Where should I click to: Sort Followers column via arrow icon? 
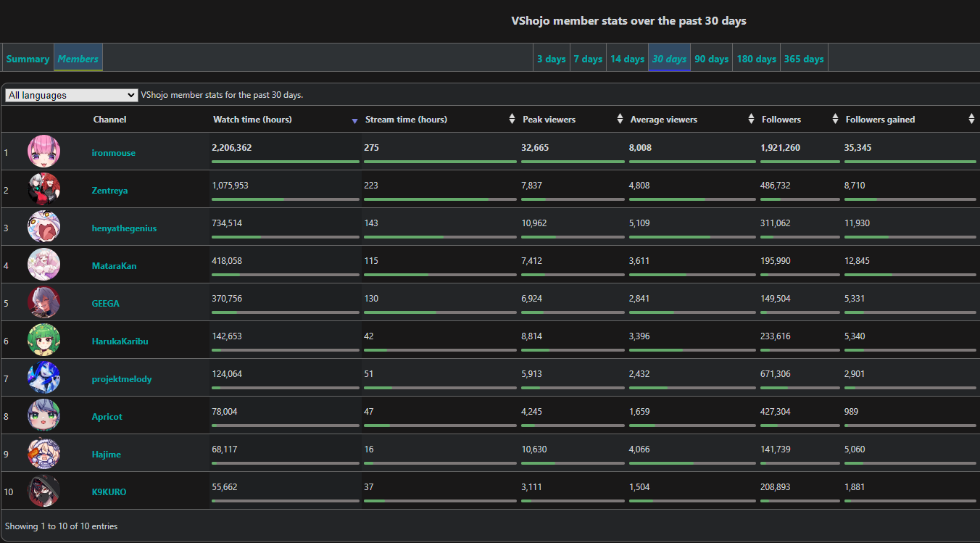click(835, 119)
